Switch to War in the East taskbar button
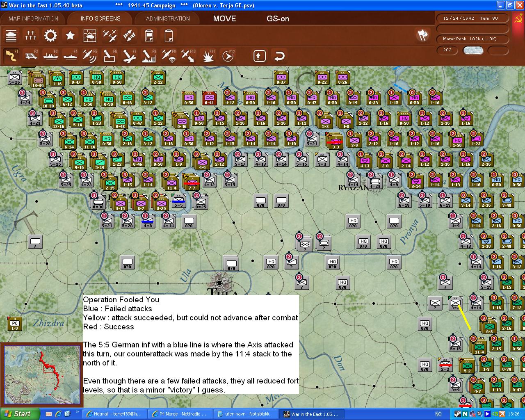525x420 pixels. pos(311,414)
